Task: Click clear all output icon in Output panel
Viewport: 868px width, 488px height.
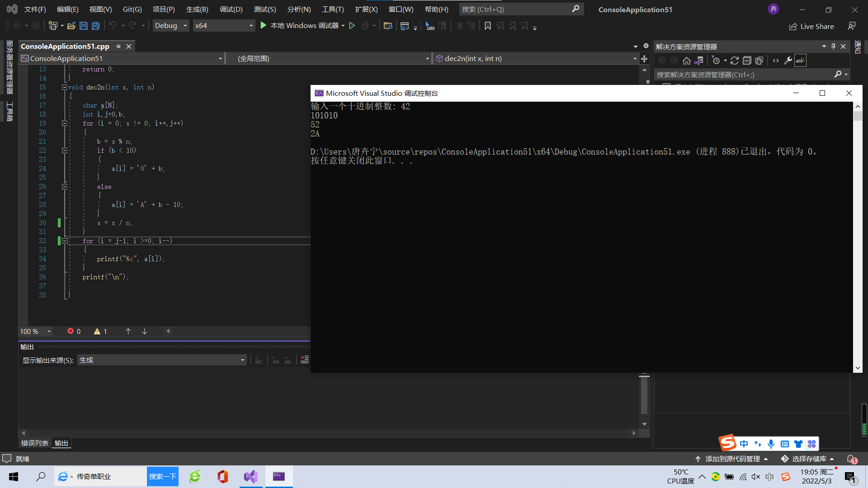Action: click(x=305, y=360)
